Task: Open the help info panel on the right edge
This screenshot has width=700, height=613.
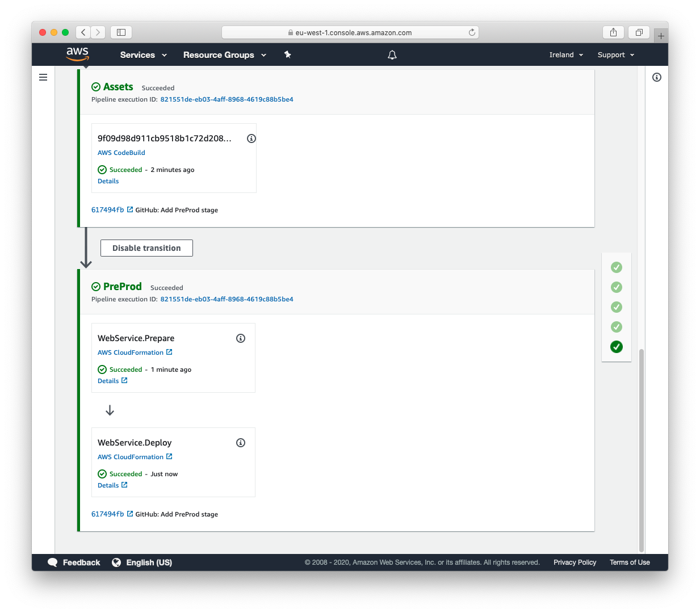Action: tap(657, 77)
